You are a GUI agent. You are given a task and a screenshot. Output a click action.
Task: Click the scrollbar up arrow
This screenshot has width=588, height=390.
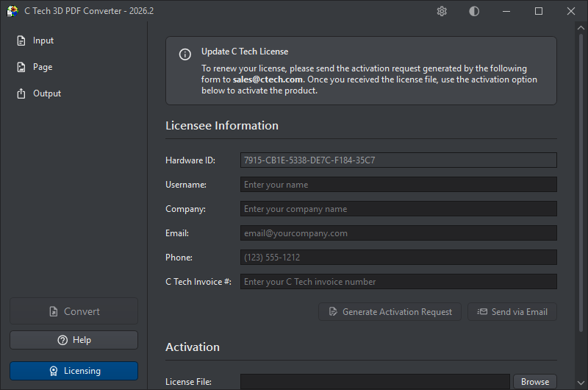[581, 28]
